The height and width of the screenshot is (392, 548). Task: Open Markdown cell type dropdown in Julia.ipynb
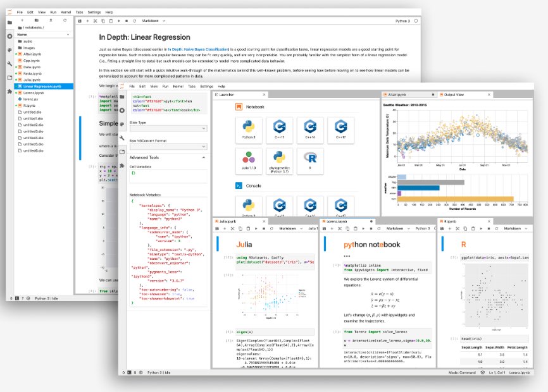pyautogui.click(x=291, y=229)
